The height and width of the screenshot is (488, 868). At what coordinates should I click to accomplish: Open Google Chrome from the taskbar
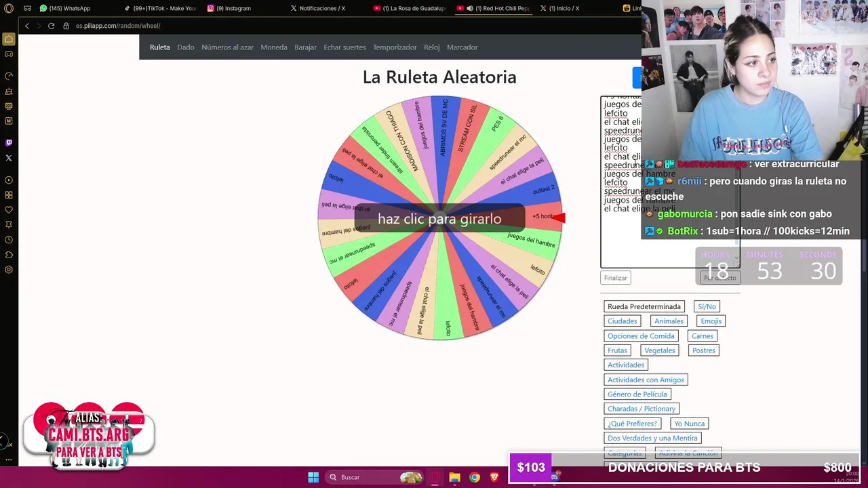[x=475, y=477]
